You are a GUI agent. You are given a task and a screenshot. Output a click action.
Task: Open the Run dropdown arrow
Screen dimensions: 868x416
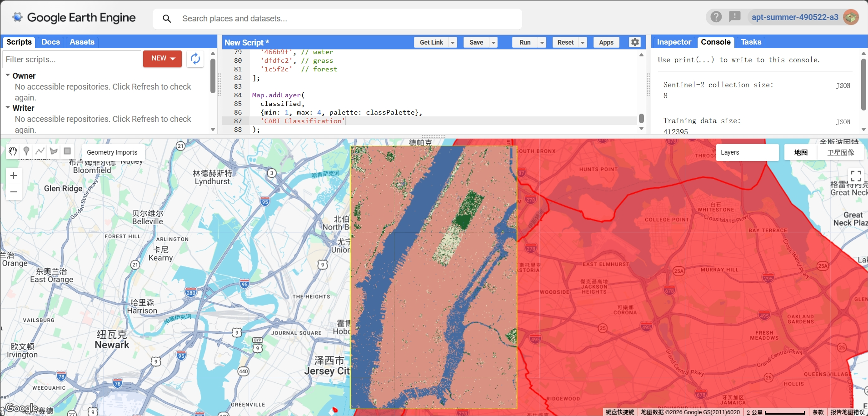[542, 42]
